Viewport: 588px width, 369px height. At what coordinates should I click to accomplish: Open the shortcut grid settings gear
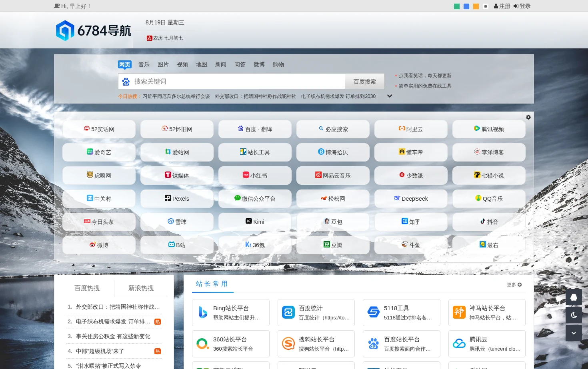[x=528, y=117]
